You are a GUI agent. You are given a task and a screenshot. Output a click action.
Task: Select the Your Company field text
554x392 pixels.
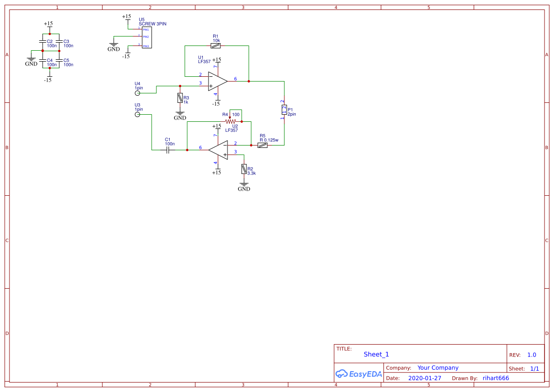coord(438,368)
